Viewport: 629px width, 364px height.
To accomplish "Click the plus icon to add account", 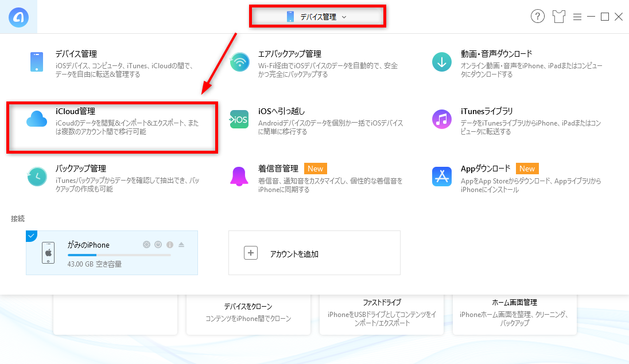I will click(251, 253).
